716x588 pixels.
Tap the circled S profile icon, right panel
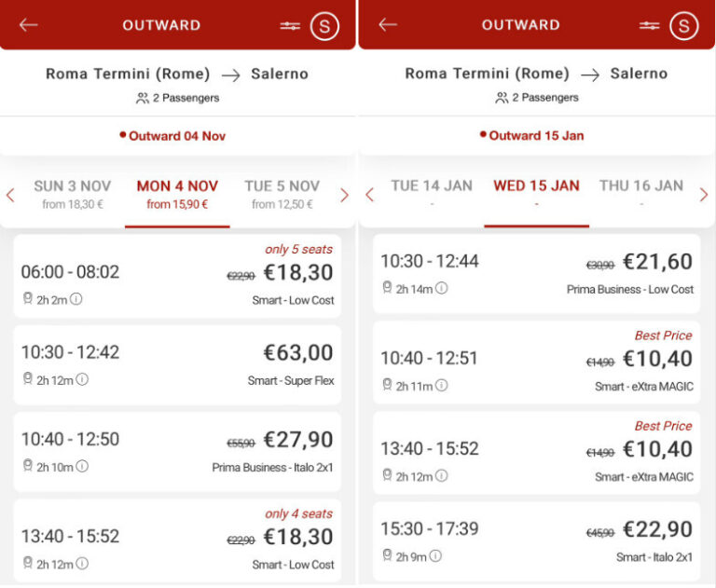[x=683, y=26]
